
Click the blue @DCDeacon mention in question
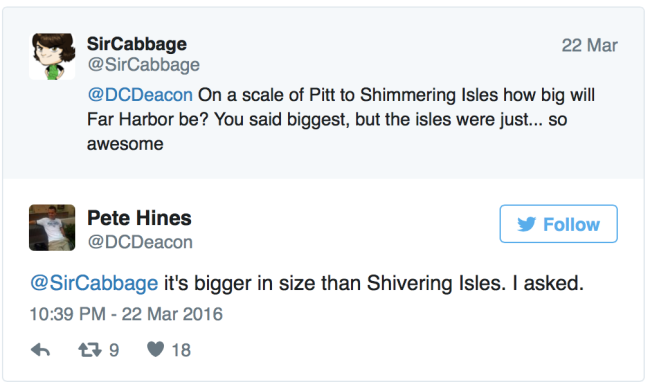pyautogui.click(x=140, y=95)
